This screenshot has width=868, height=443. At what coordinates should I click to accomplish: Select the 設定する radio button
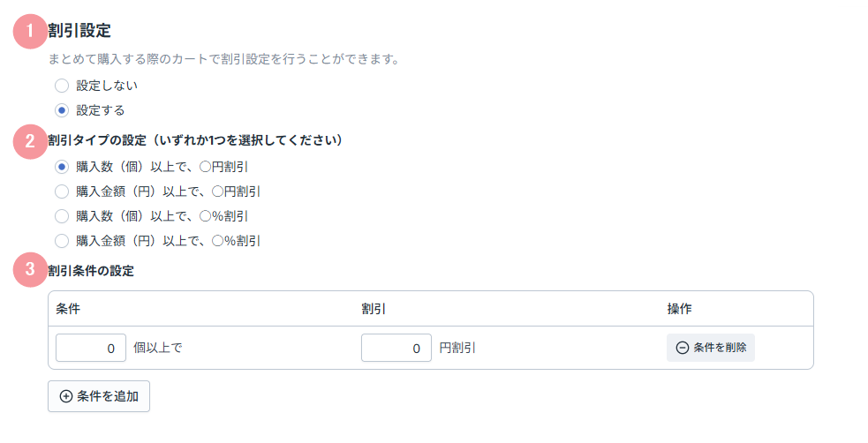click(x=62, y=110)
